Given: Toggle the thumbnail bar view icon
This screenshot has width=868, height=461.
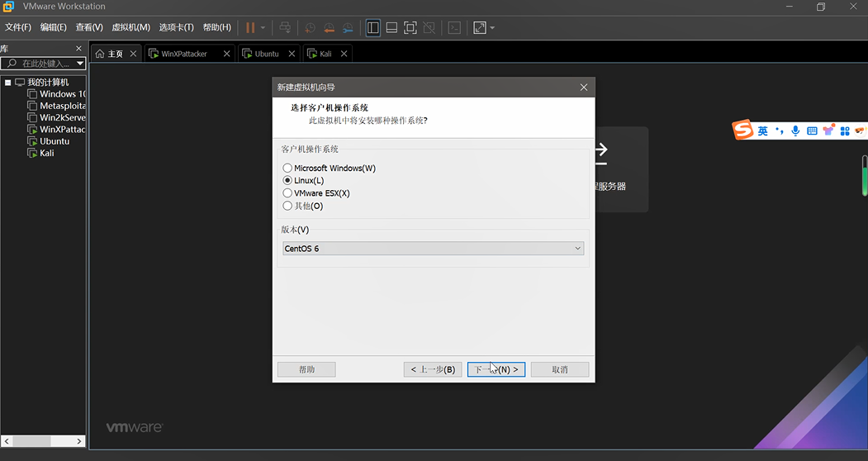Looking at the screenshot, I should tap(391, 28).
